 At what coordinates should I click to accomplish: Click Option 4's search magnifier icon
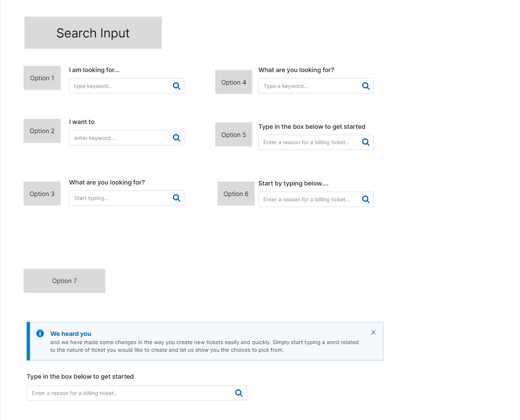(x=366, y=86)
